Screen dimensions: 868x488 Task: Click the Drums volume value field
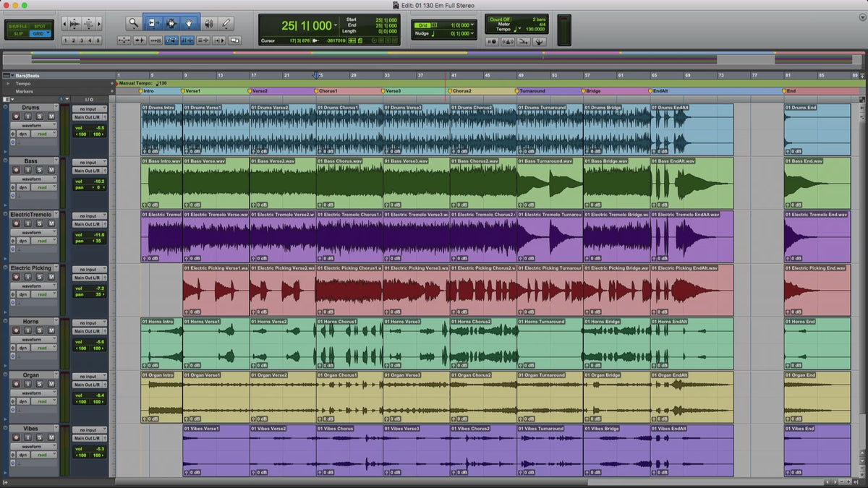click(x=98, y=127)
